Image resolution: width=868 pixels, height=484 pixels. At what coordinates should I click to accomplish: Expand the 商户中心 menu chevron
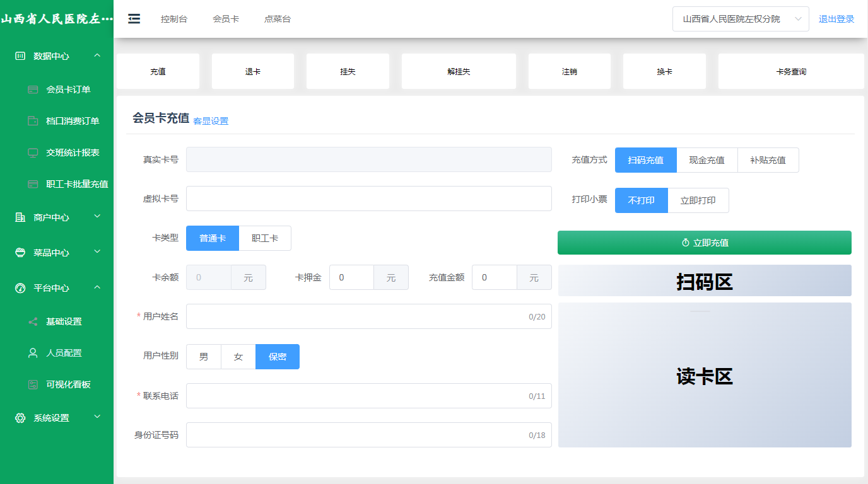(97, 217)
